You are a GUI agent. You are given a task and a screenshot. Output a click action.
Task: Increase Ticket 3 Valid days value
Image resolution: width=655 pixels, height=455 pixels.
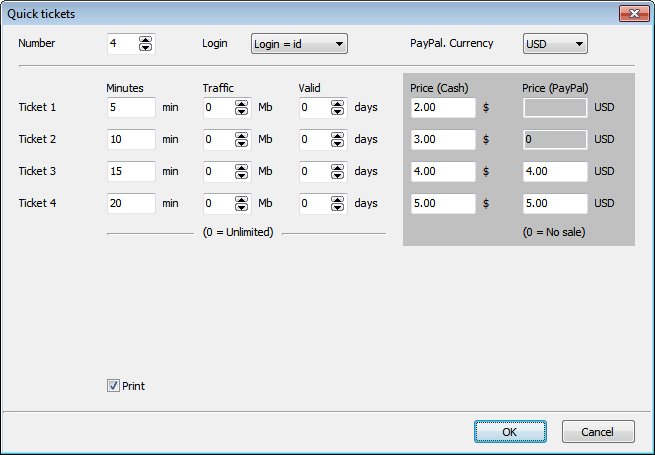pos(336,167)
